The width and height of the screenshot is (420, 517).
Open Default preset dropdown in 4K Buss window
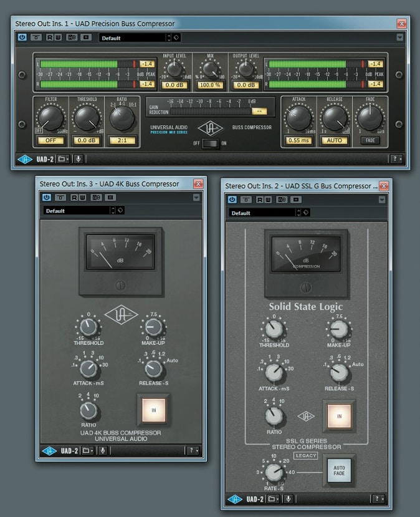tap(77, 211)
